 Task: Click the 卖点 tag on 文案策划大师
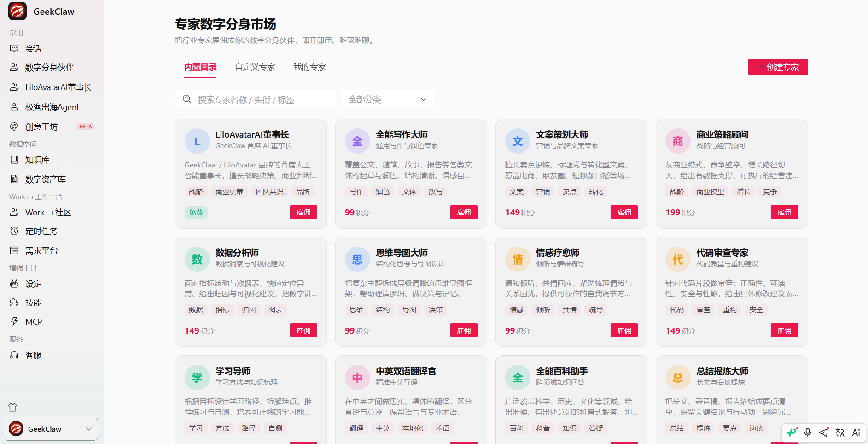point(570,191)
